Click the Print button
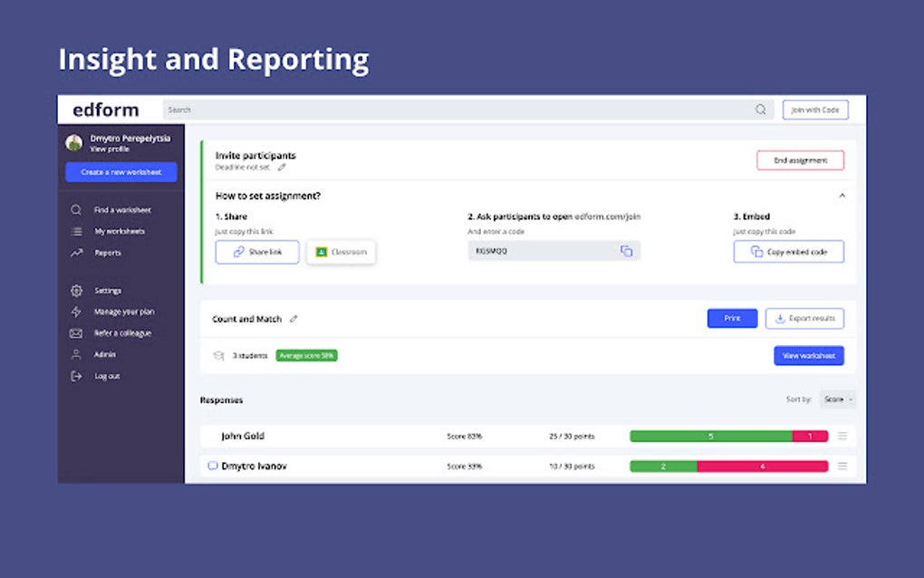This screenshot has width=924, height=578. point(733,318)
